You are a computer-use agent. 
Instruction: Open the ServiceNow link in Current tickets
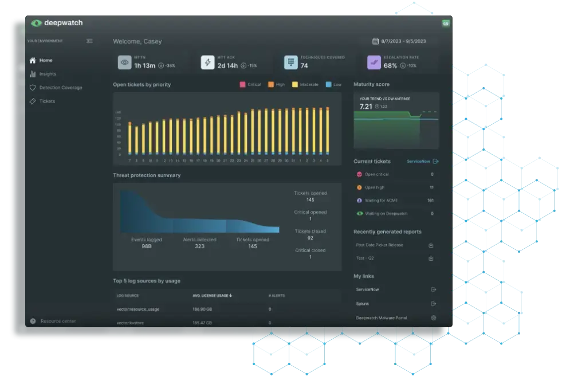(418, 162)
